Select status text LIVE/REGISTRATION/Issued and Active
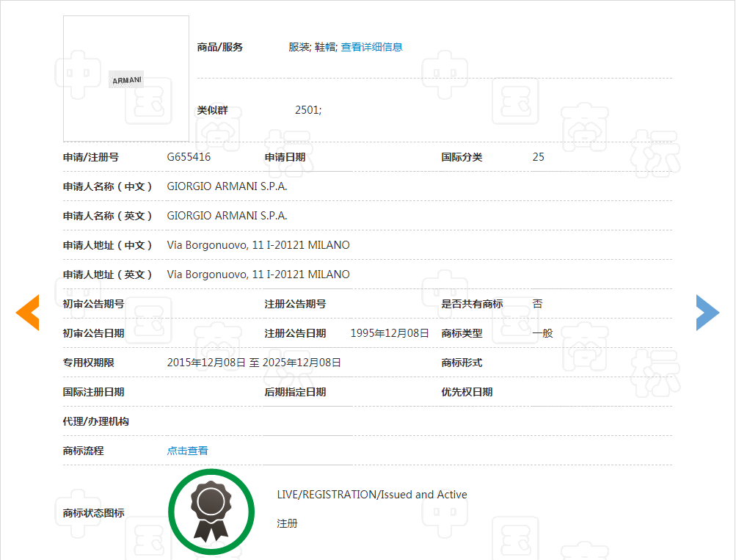This screenshot has height=560, width=736. [372, 494]
